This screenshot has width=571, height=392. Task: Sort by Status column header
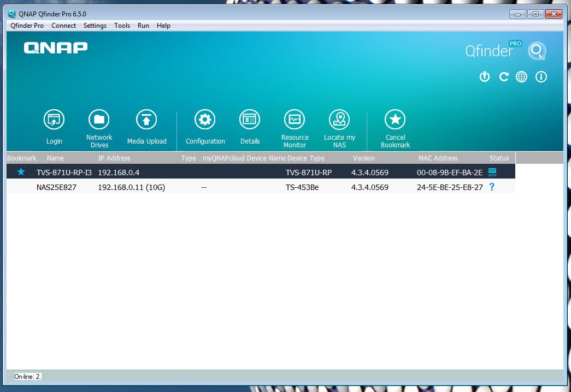click(x=499, y=158)
